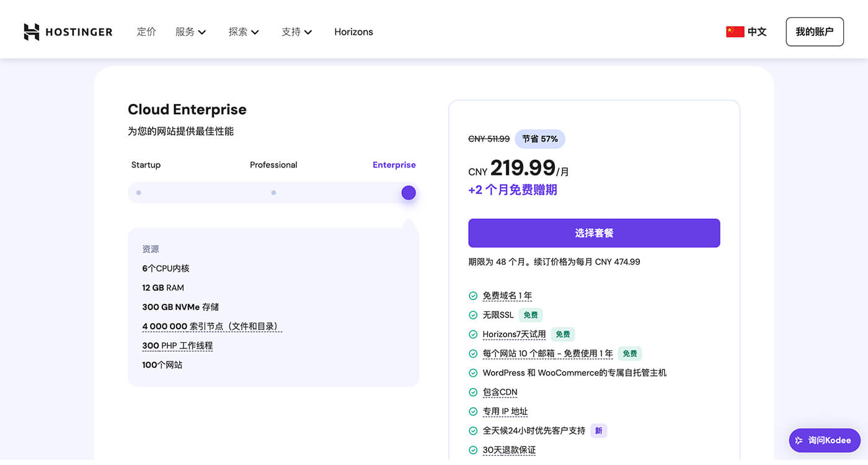The width and height of the screenshot is (868, 465).
Task: Click the 免费域名 1 年 link
Action: (507, 296)
